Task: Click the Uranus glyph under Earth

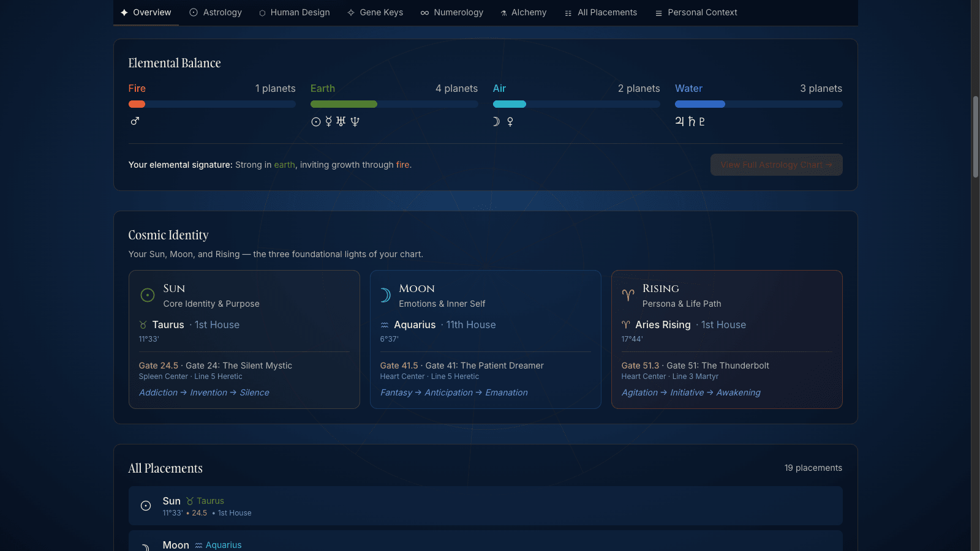Action: [341, 122]
